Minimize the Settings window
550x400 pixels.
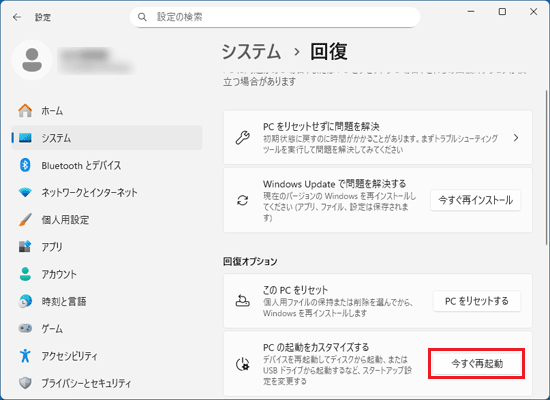click(471, 12)
